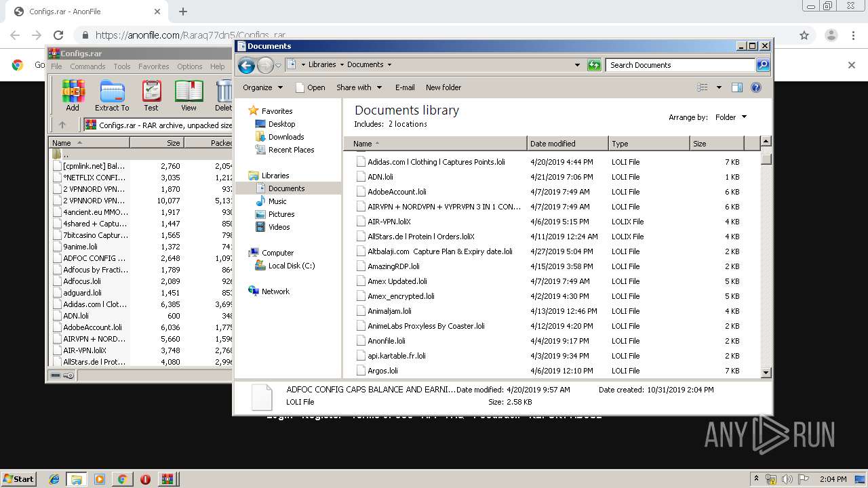The width and height of the screenshot is (868, 488).
Task: Click the search magnifier in Documents window
Action: (x=763, y=65)
